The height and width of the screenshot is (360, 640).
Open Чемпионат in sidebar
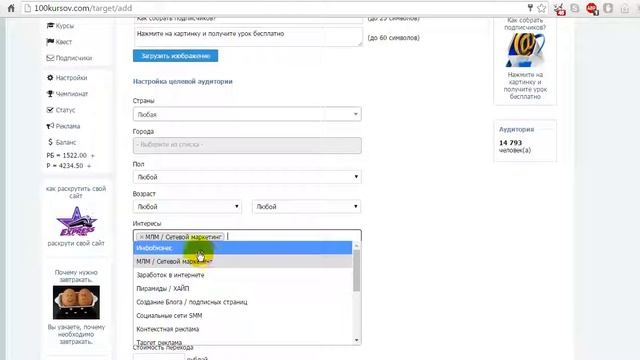[x=72, y=93]
